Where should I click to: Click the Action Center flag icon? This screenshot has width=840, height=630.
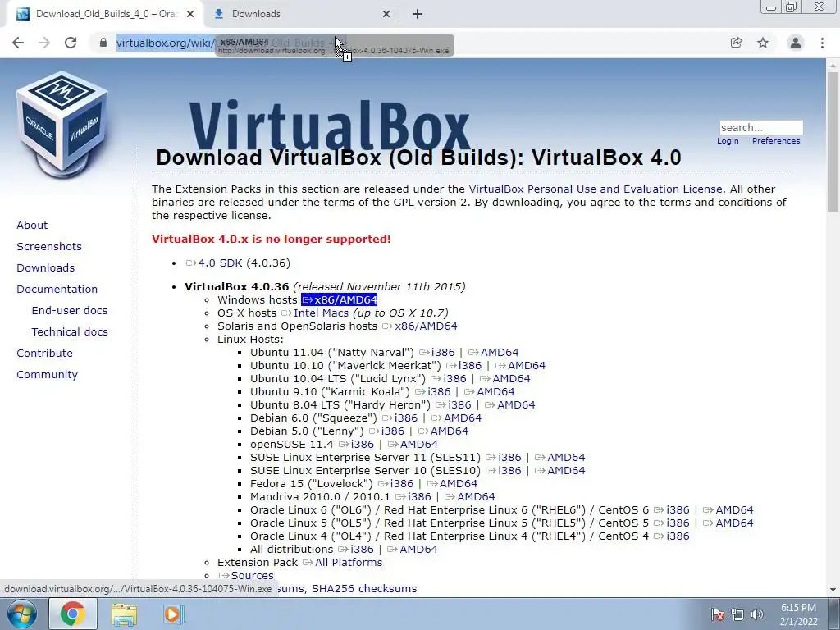pyautogui.click(x=718, y=614)
